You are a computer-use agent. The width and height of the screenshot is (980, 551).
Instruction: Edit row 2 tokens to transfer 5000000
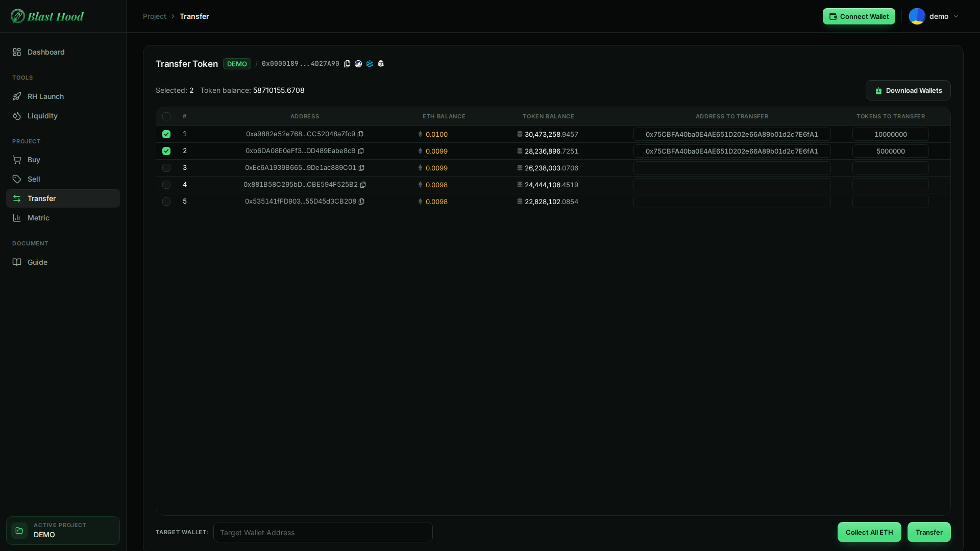coord(891,151)
